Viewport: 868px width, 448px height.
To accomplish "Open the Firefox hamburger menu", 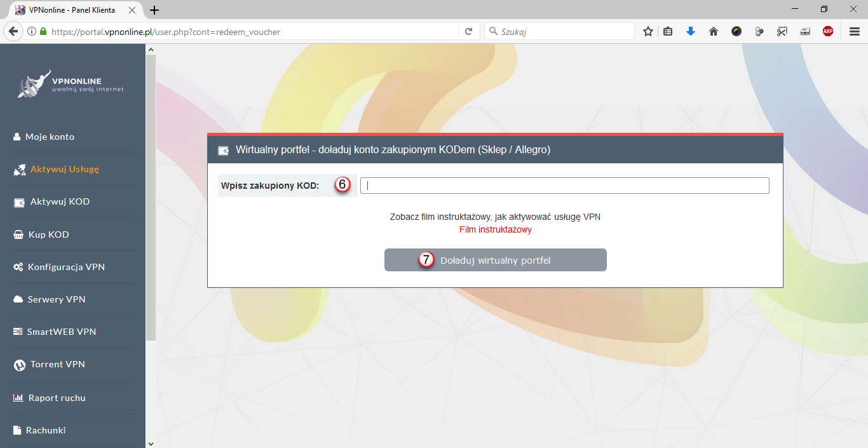I will [855, 31].
